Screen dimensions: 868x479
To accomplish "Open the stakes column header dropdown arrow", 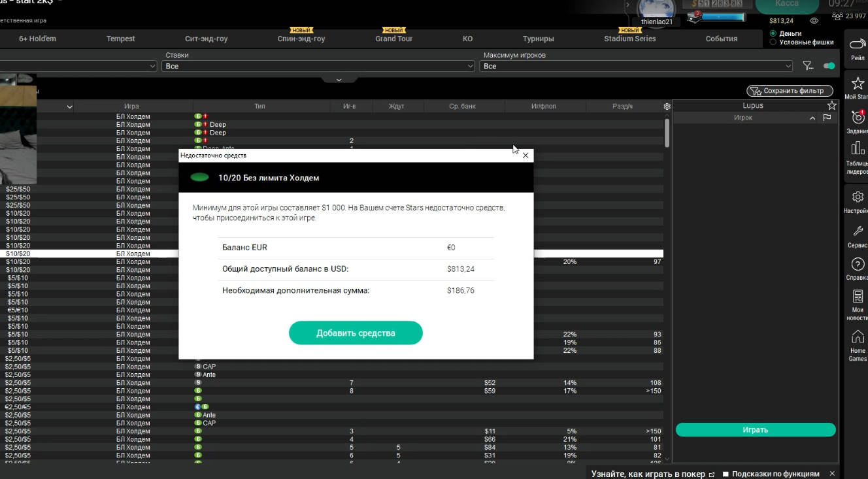I will (x=69, y=107).
